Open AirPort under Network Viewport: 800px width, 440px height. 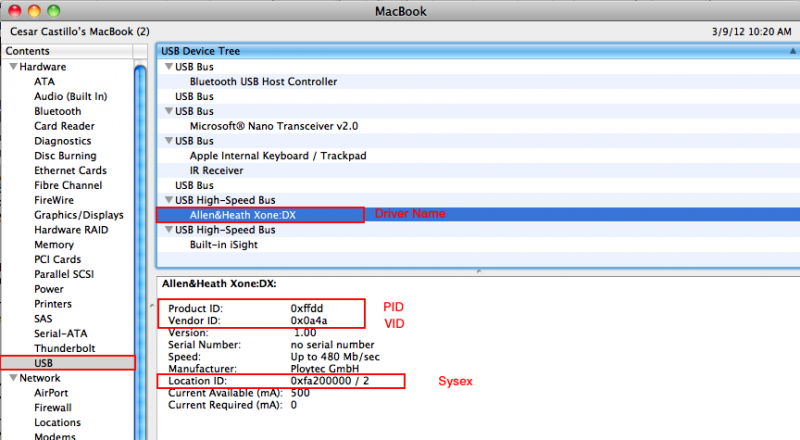coord(51,393)
